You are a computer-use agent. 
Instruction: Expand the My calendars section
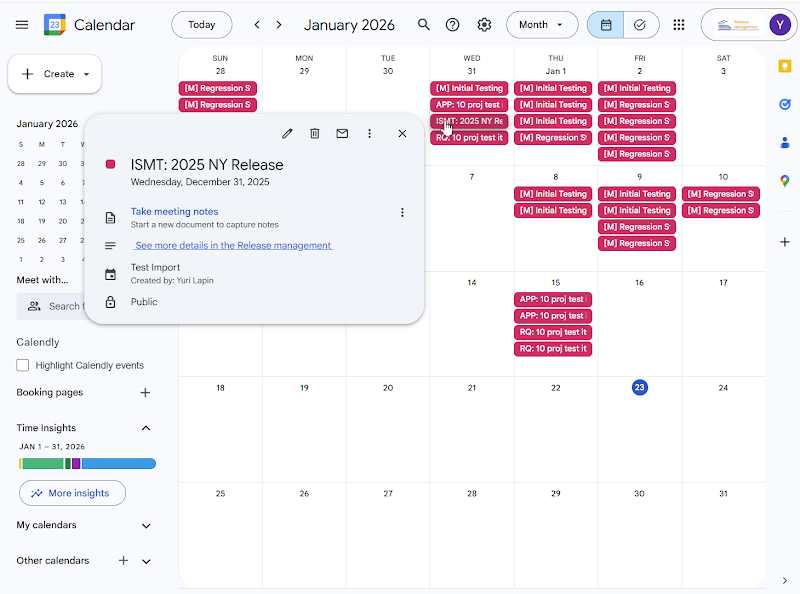click(x=146, y=525)
